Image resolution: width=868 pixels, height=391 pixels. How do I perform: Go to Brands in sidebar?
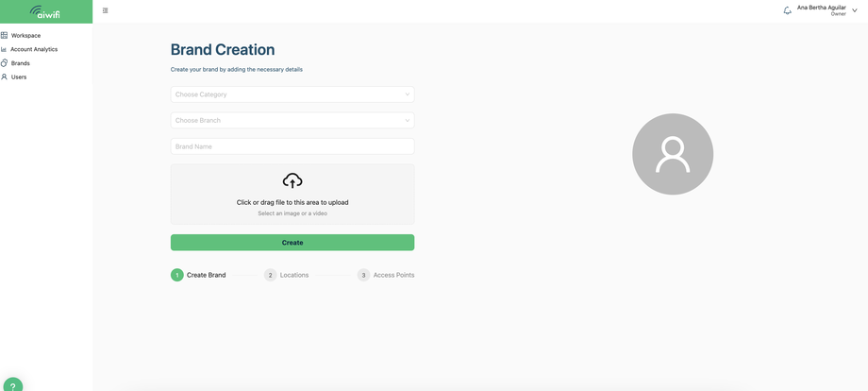[x=21, y=63]
